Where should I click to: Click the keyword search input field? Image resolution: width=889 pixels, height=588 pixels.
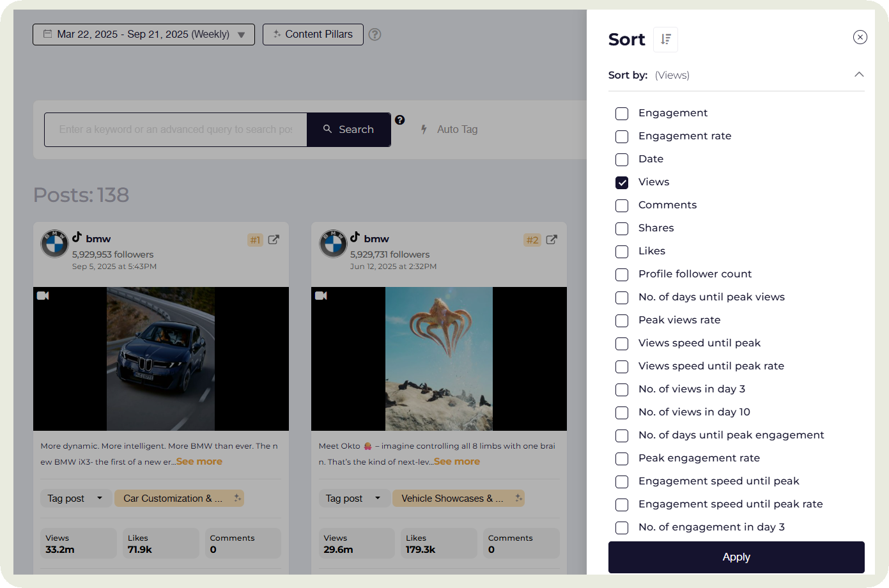(x=176, y=130)
